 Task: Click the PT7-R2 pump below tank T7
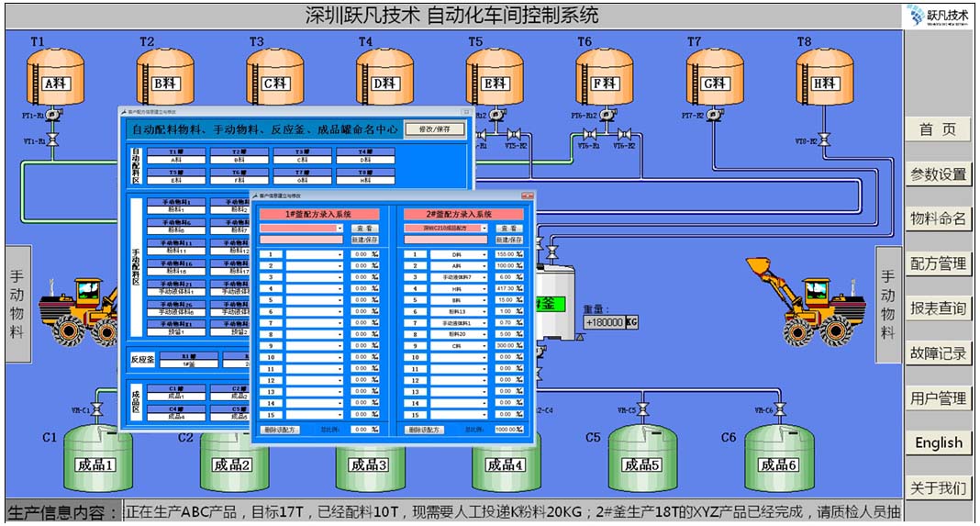pyautogui.click(x=715, y=116)
